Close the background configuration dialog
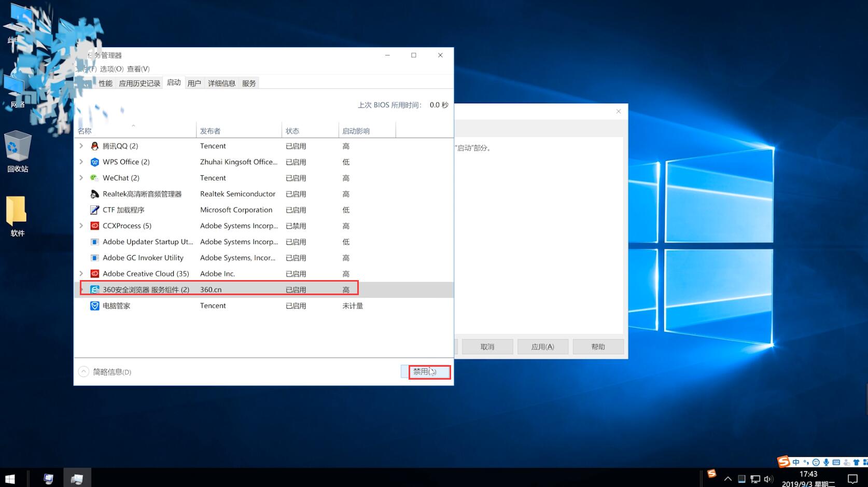The width and height of the screenshot is (868, 487). pos(619,112)
